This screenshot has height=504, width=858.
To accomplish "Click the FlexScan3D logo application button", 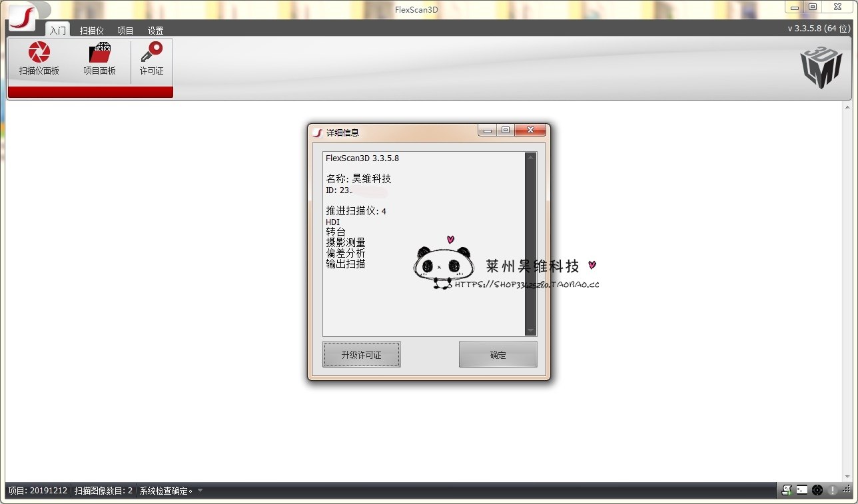I will click(22, 17).
